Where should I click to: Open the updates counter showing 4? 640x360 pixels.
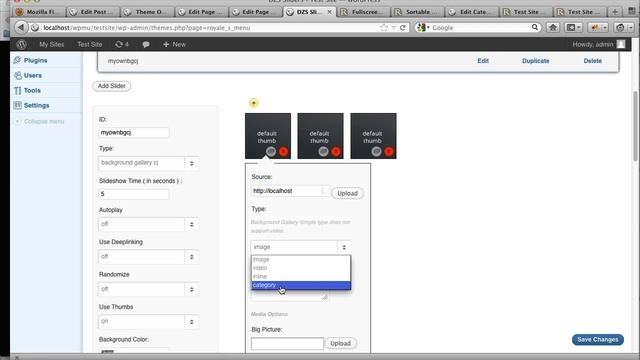point(122,44)
